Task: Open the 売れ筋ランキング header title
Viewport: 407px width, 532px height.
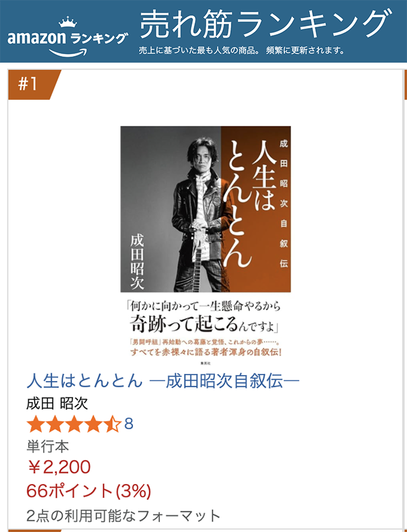Action: click(265, 24)
